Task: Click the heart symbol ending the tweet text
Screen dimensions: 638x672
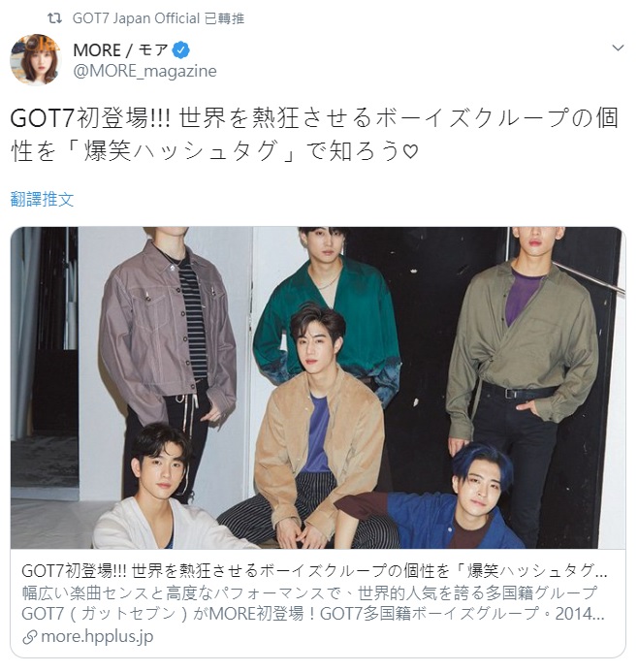Action: coord(410,151)
